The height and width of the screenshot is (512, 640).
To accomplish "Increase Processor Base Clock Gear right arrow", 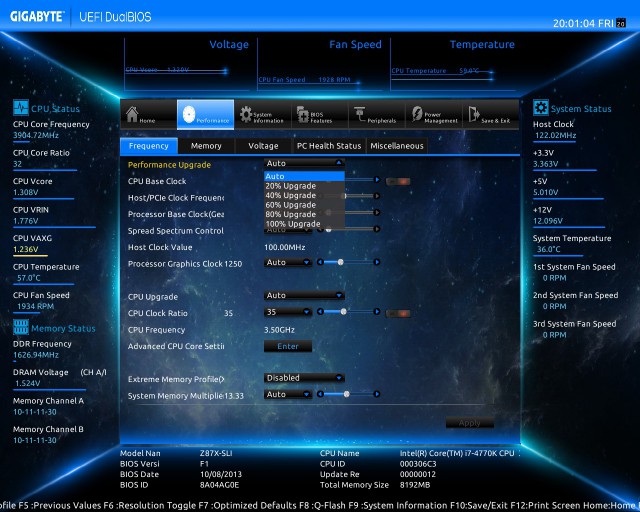I will point(377,212).
